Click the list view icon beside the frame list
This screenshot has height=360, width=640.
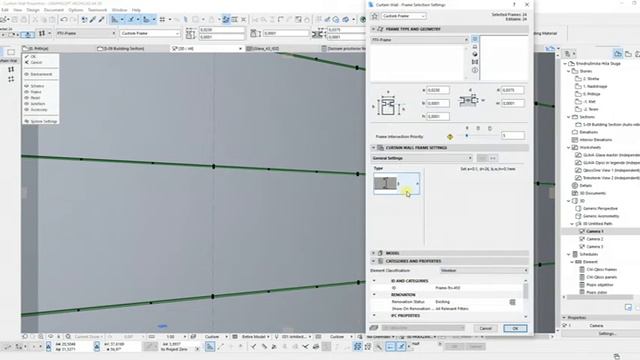(x=475, y=39)
